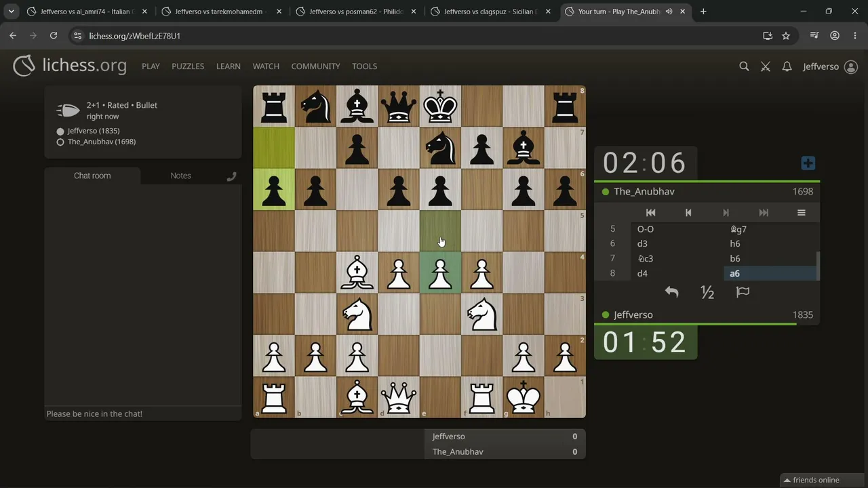The width and height of the screenshot is (868, 488).
Task: Switch to Jeffverso vs posman62 tab
Action: click(x=355, y=12)
